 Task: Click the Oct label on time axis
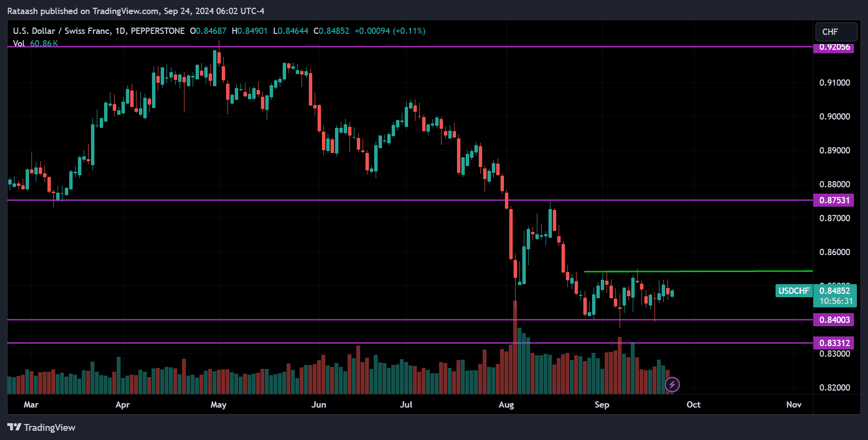click(x=693, y=405)
